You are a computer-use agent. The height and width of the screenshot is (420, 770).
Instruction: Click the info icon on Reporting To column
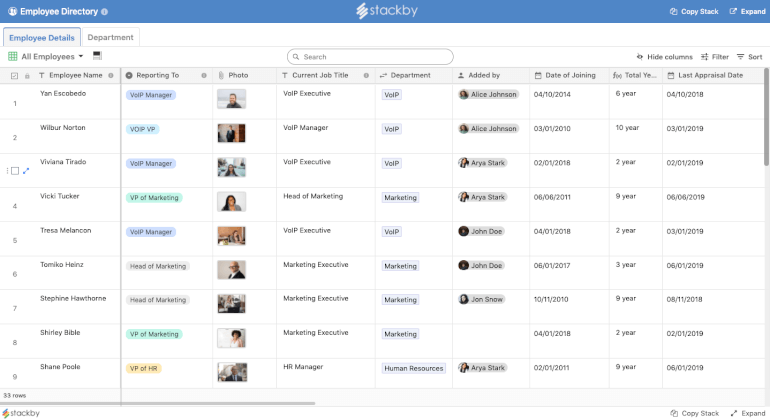point(204,75)
